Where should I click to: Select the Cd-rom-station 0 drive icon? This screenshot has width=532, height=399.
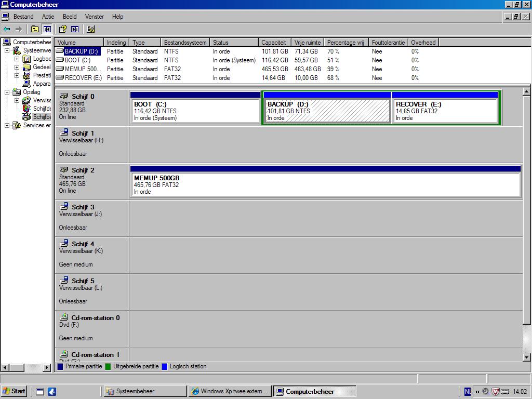64,318
